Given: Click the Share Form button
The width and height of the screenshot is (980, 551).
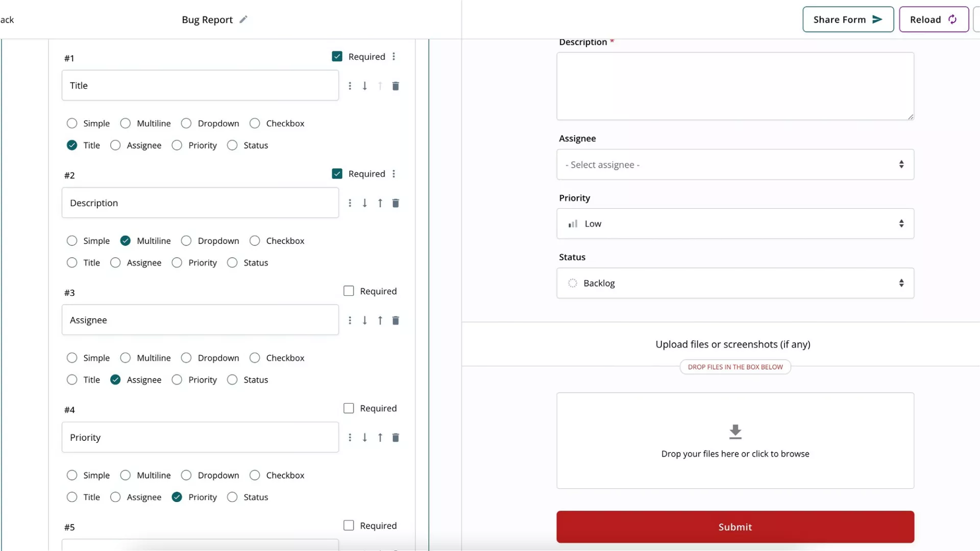Looking at the screenshot, I should tap(847, 19).
